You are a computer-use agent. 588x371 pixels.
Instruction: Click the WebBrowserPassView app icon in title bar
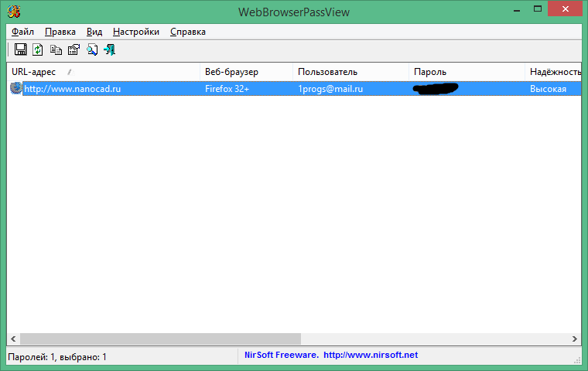point(14,12)
